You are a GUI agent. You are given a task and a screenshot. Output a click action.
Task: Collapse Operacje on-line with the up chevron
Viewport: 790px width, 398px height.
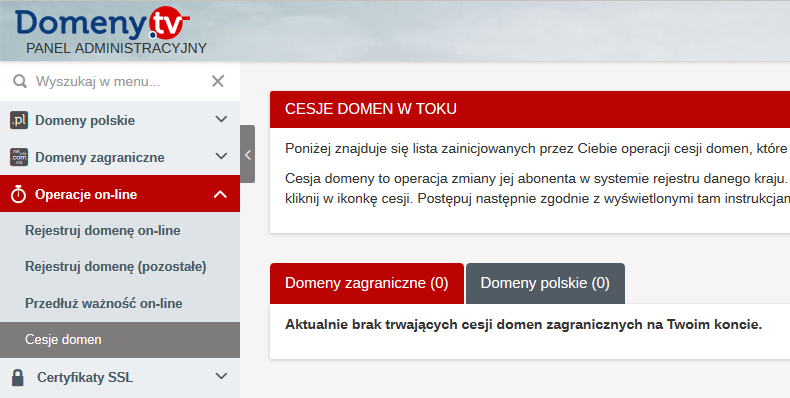click(x=221, y=194)
